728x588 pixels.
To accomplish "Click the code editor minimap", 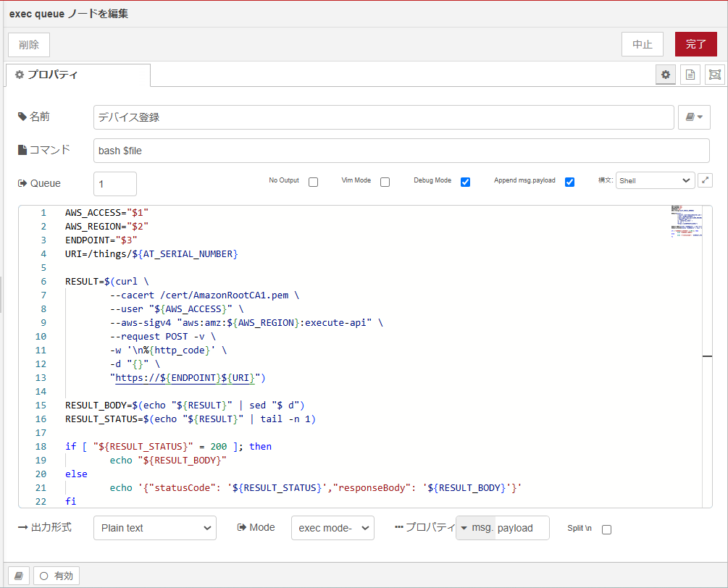I will coord(686,222).
